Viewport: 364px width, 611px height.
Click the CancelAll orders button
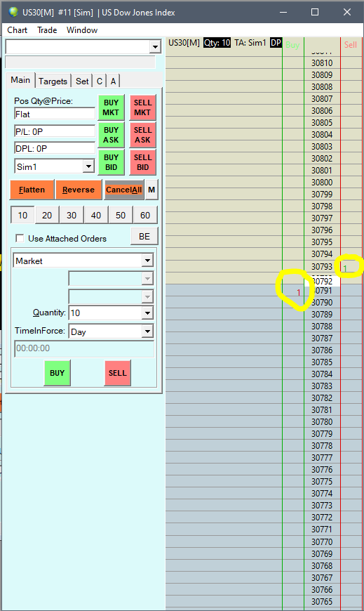coord(124,190)
